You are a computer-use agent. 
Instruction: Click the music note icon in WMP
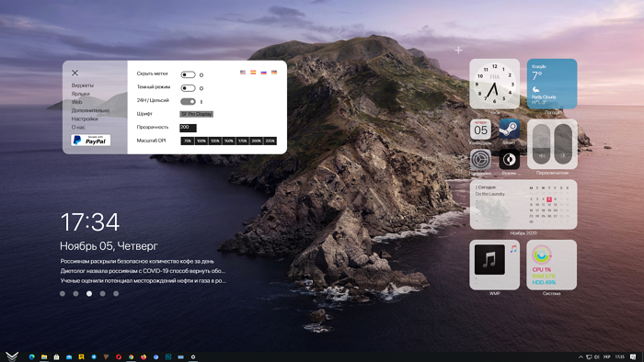[513, 249]
